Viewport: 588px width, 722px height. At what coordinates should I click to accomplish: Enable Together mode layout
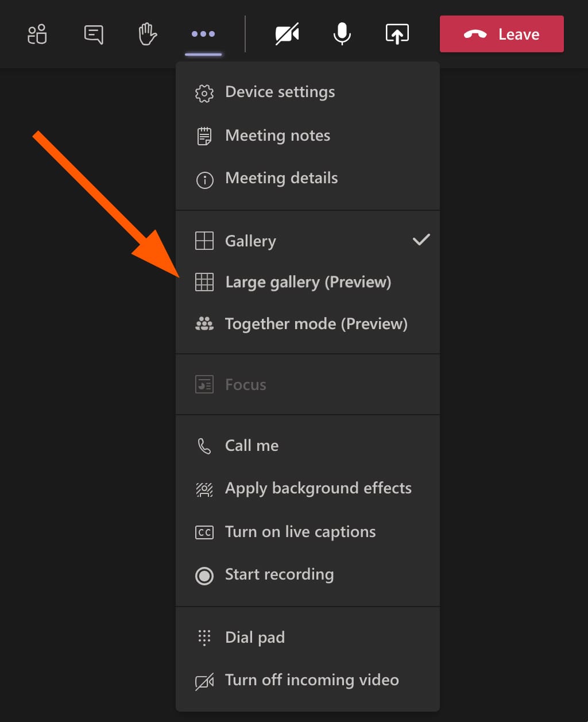[x=315, y=323]
